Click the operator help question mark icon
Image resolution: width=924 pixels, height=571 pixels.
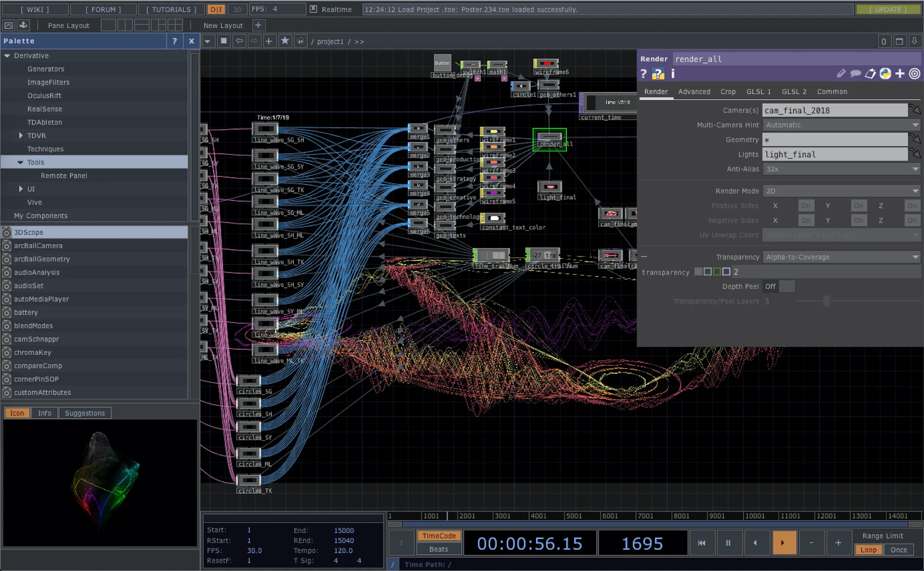coord(643,73)
